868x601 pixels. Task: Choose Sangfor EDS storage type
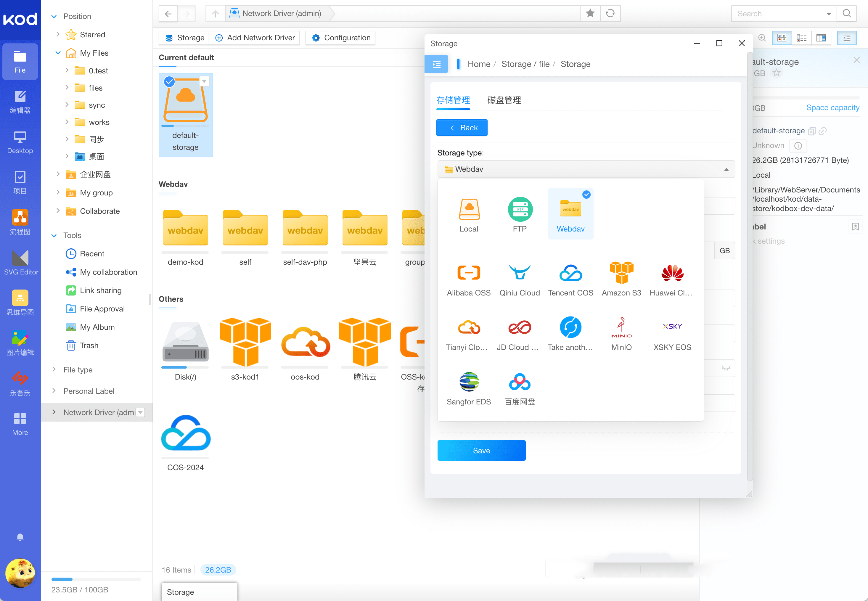(x=468, y=388)
